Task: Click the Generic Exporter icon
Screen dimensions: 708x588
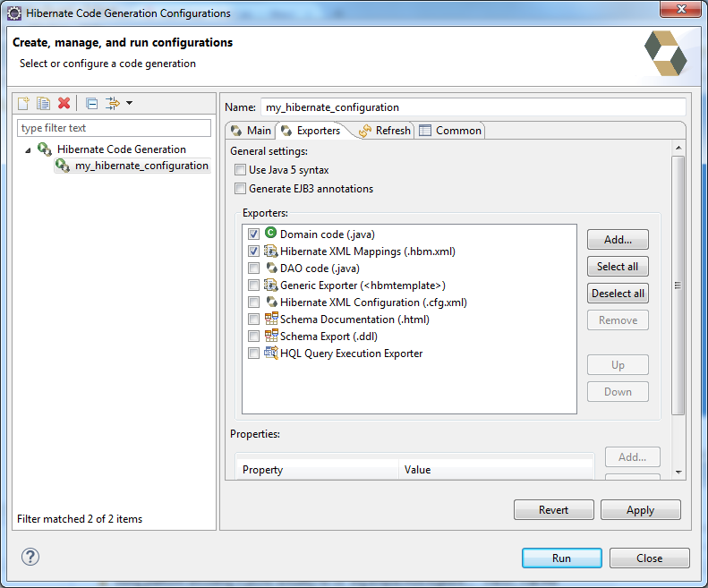Action: click(x=270, y=285)
